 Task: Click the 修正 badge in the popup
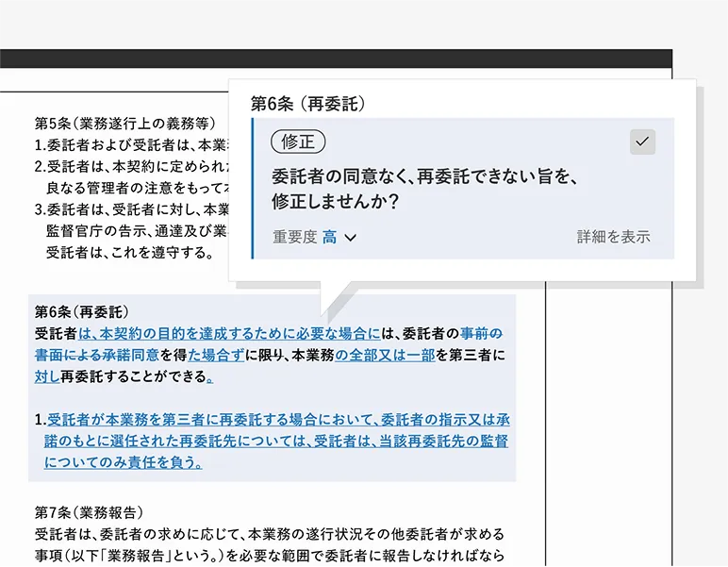coord(298,142)
